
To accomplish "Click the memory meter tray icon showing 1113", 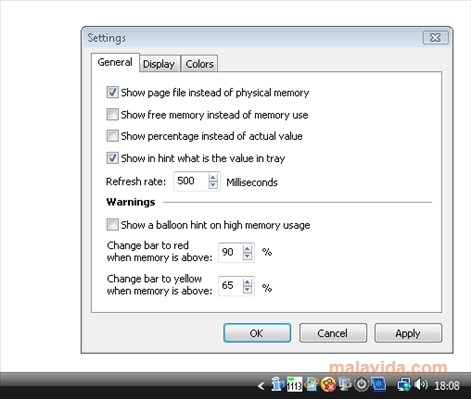I will (294, 385).
